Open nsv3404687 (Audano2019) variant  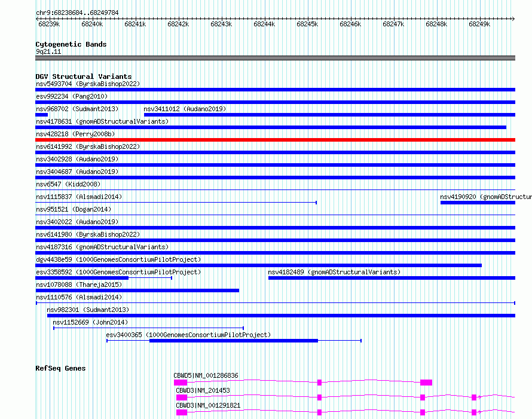77,172
